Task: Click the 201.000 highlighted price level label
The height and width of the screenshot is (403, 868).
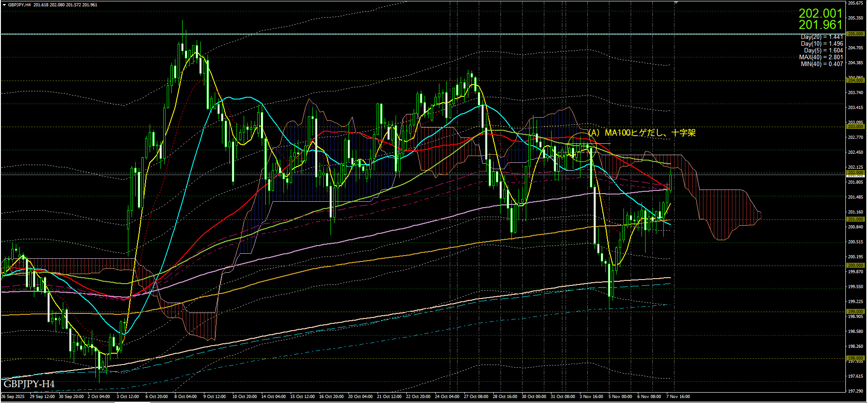Action: (855, 219)
